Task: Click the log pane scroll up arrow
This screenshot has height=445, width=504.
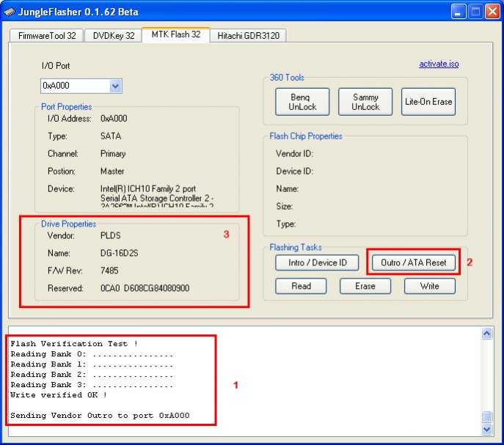Action: (486, 334)
